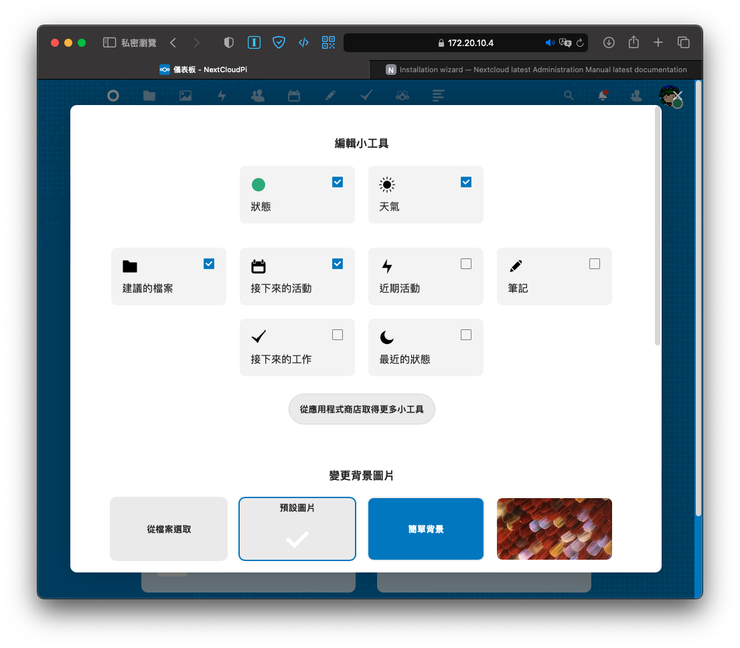Open the Activity lightning icon in top bar
Image resolution: width=740 pixels, height=648 pixels.
point(222,96)
